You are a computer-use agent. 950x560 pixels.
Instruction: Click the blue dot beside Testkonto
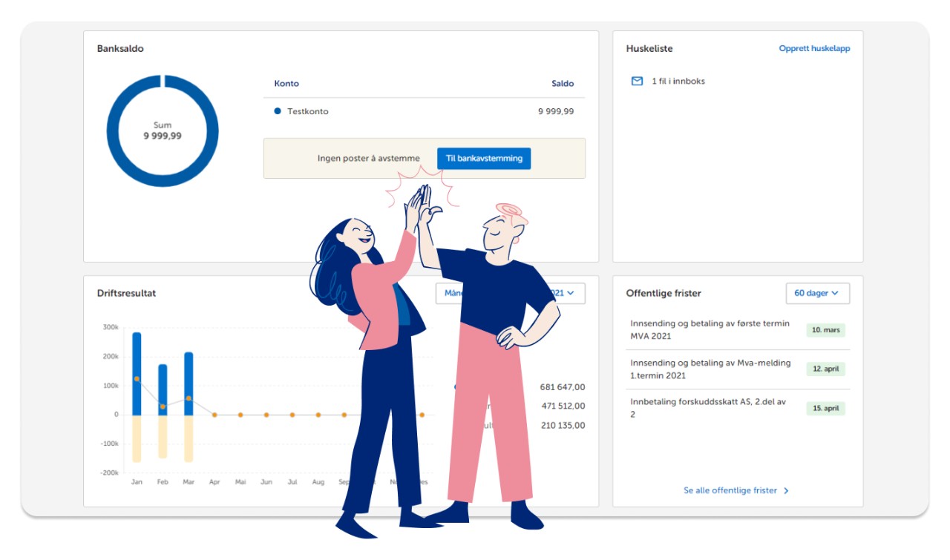pyautogui.click(x=278, y=111)
